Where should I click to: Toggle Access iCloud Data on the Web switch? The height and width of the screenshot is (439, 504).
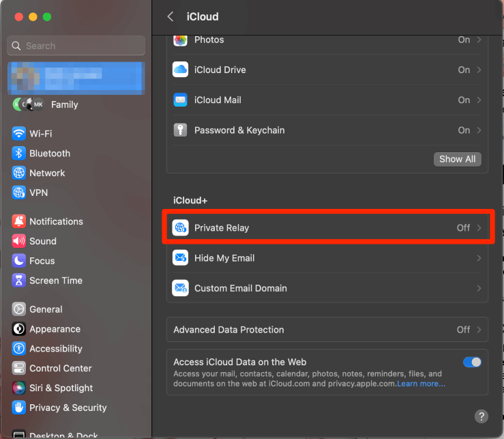(472, 362)
